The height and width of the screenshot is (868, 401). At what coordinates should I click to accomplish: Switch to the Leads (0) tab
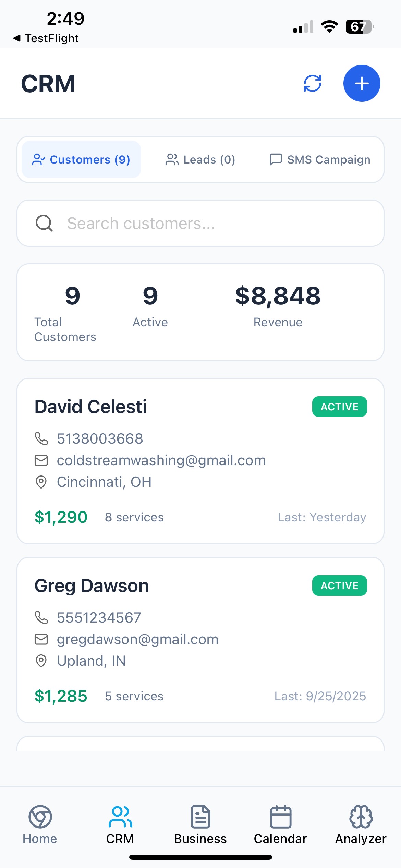coord(200,159)
